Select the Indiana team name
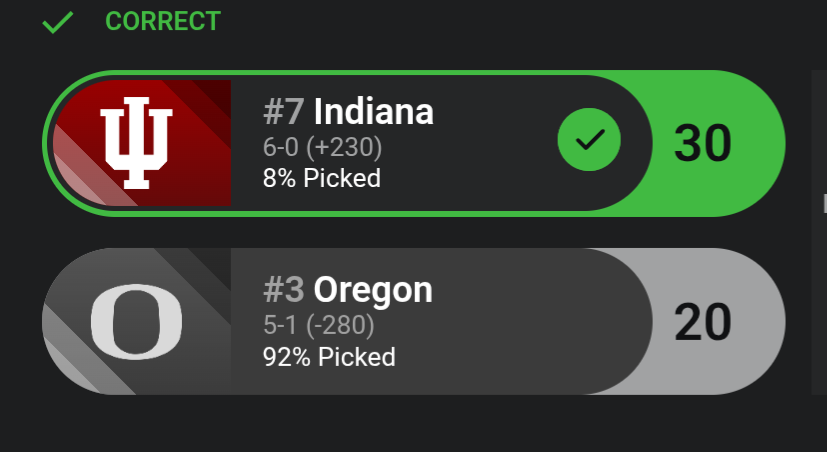The height and width of the screenshot is (452, 827). click(x=374, y=111)
